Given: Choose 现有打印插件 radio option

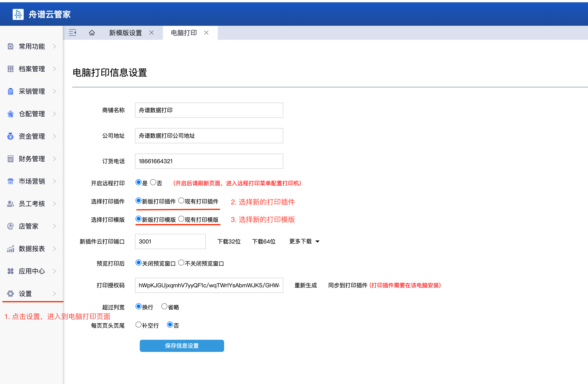Looking at the screenshot, I should [x=181, y=201].
